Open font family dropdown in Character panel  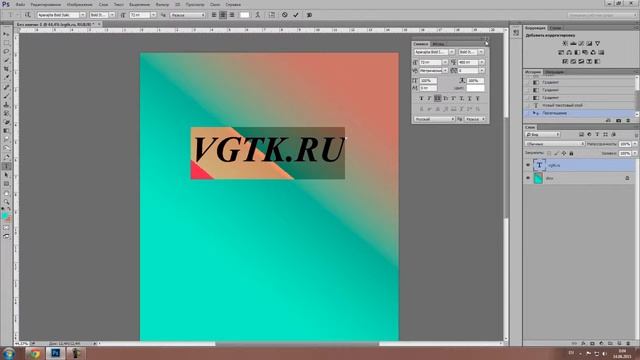(451, 52)
